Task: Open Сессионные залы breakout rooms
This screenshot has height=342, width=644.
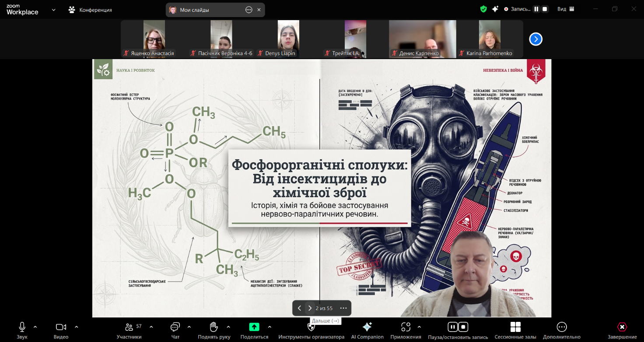Action: [x=515, y=327]
